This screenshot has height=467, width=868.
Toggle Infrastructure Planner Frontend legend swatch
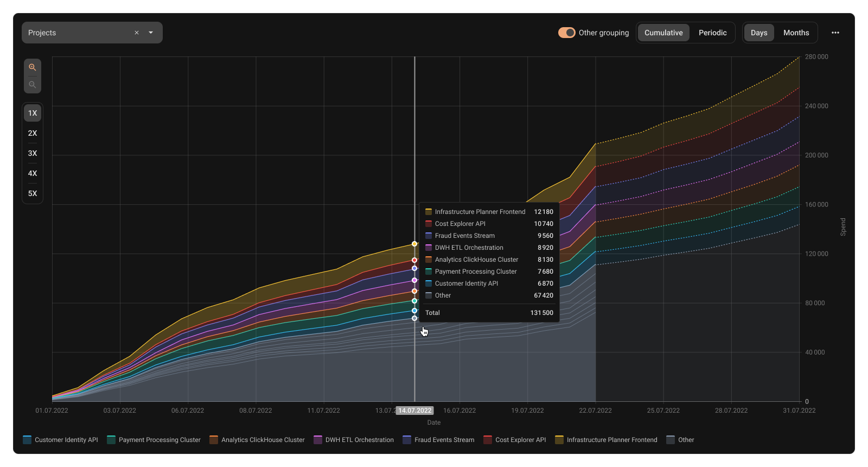(x=559, y=440)
